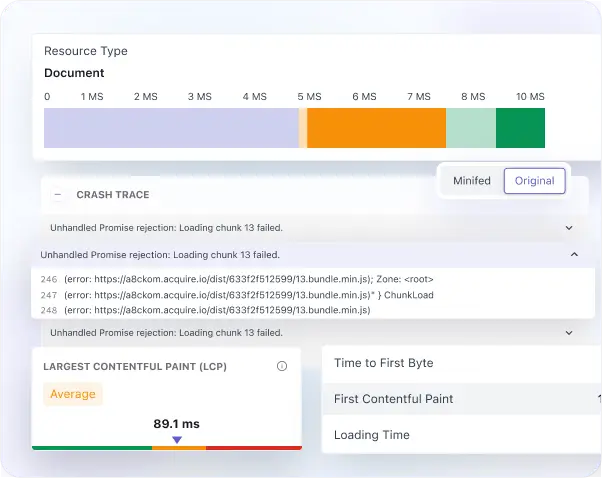Screen dimensions: 602x478
Task: Click the orange segment of the Document bar
Action: pyautogui.click(x=376, y=128)
